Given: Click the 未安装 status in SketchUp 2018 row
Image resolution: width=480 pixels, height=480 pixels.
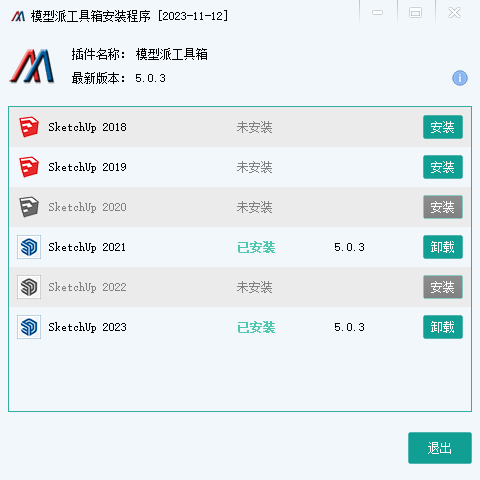Looking at the screenshot, I should [x=254, y=127].
